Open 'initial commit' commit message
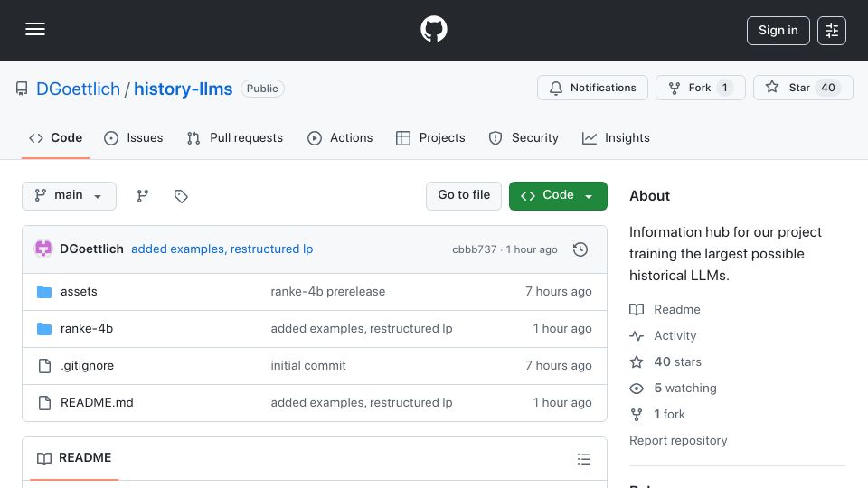 coord(308,366)
